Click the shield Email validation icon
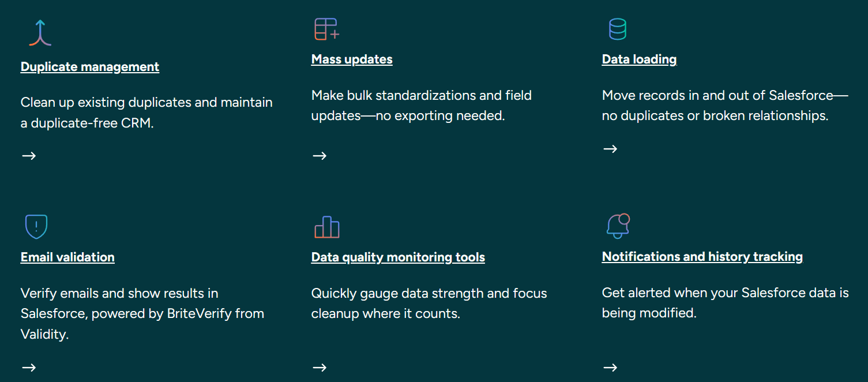The image size is (868, 382). coord(36,227)
